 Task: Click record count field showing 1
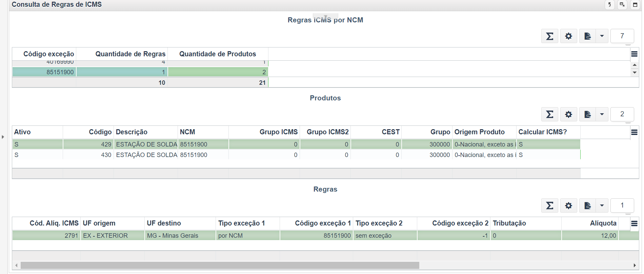tap(622, 206)
